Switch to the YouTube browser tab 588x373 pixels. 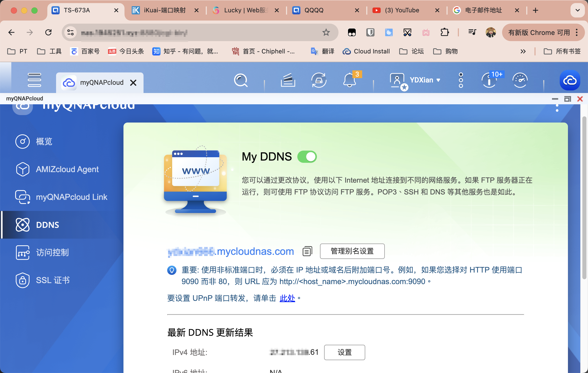click(x=406, y=10)
